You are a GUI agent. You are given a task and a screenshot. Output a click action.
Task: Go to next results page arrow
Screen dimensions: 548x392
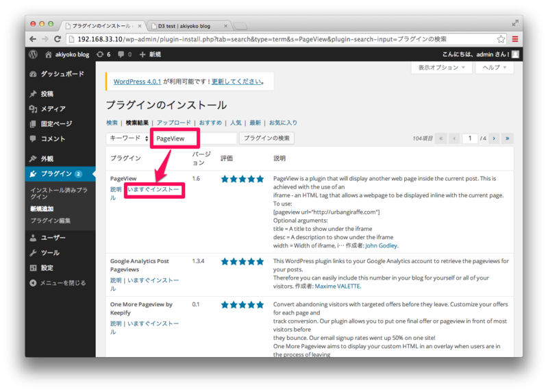[494, 138]
